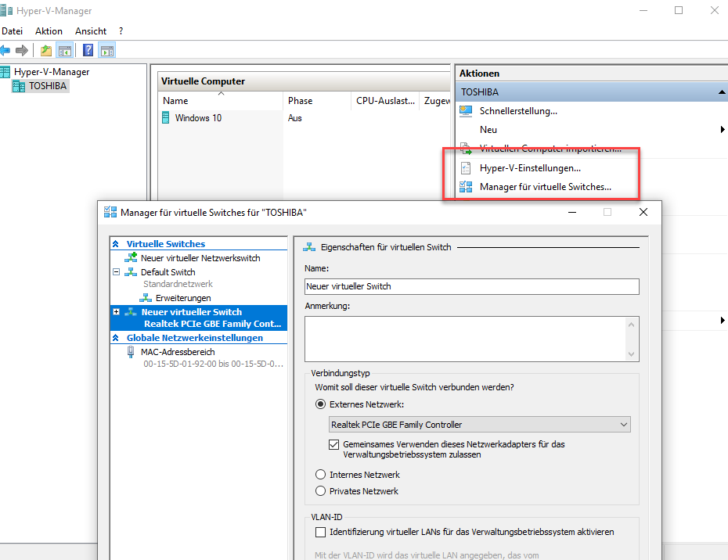Screen dimensions: 728x560
Task: Click the blue Help toolbar icon
Action: (88, 50)
